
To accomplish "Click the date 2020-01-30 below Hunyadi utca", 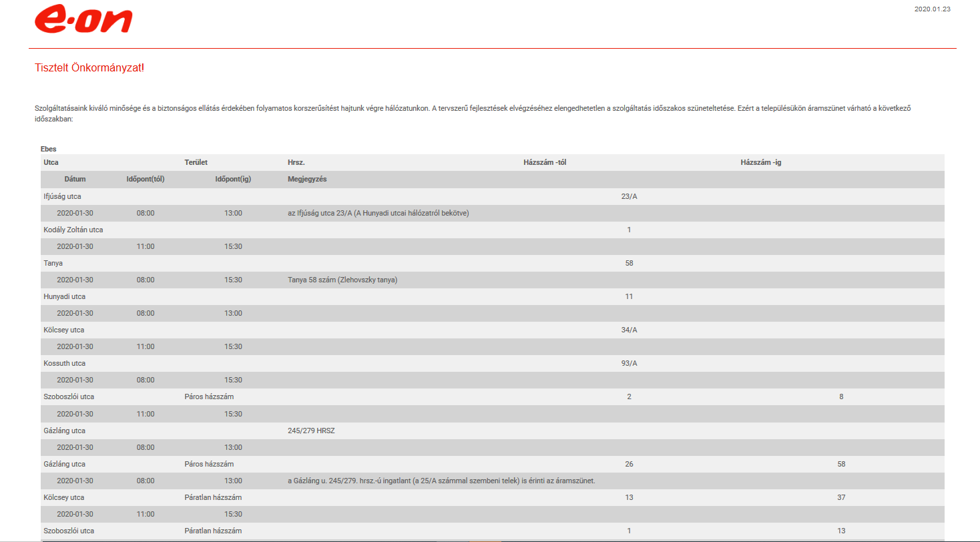I will (x=75, y=313).
